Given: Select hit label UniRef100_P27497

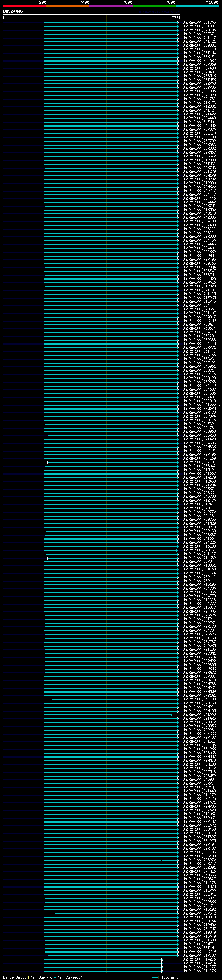Looking at the screenshot, I should (199, 397).
